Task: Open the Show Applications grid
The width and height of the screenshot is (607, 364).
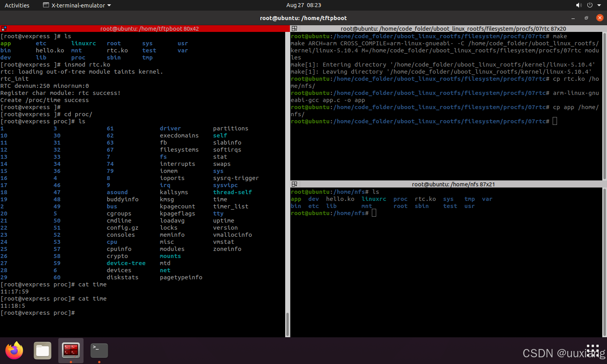Action: (x=592, y=351)
